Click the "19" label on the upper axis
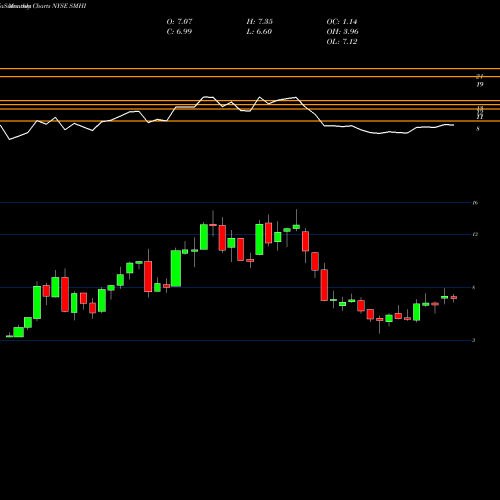Screen dimensions: 500x500 pos(480,85)
